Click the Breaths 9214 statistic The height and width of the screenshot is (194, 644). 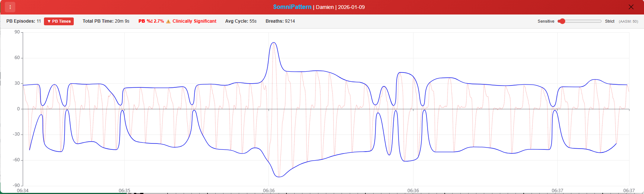[280, 22]
